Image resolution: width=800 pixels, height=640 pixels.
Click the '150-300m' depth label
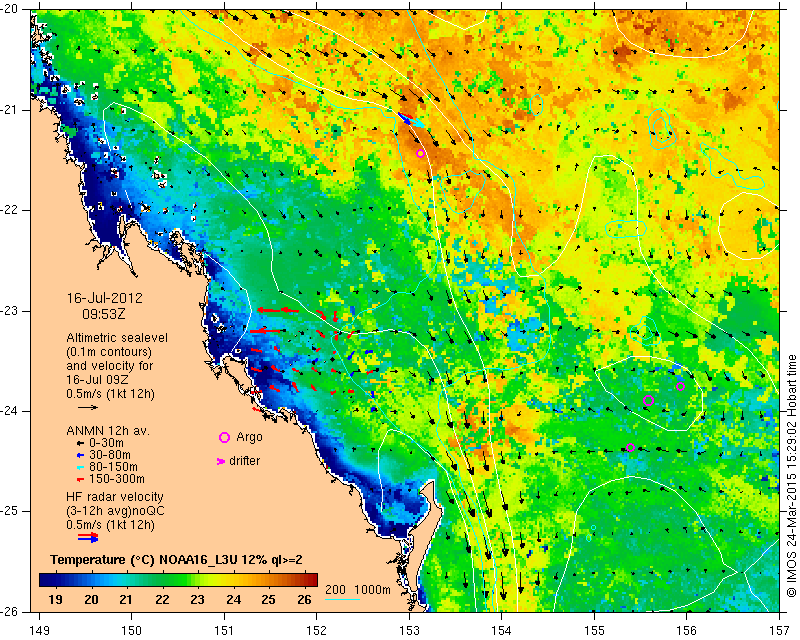tap(117, 480)
